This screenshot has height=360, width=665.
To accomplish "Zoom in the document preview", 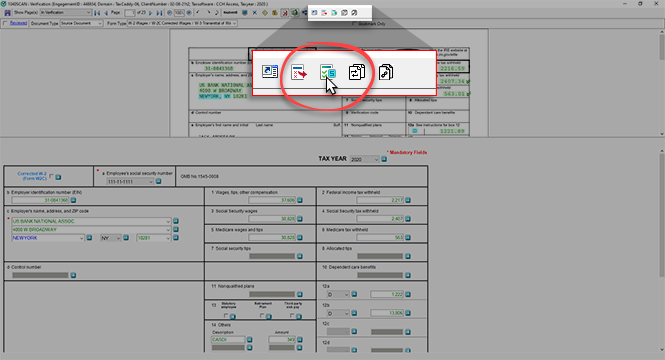I will coord(189,13).
